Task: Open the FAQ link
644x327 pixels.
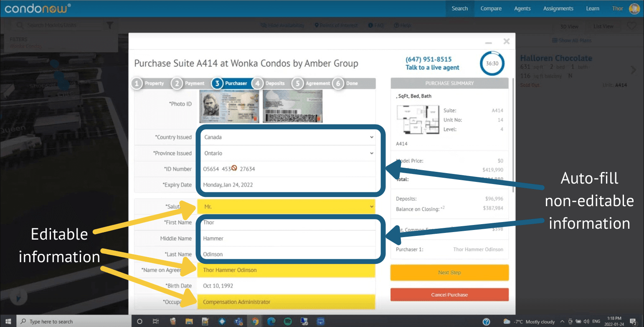Action: click(376, 26)
